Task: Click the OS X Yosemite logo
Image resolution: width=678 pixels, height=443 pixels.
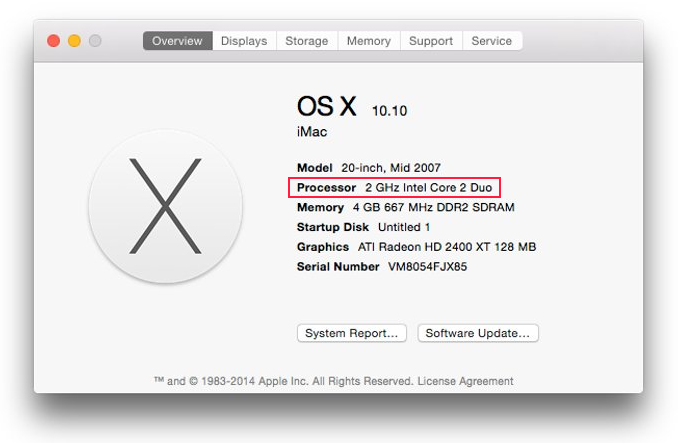Action: coord(166,206)
